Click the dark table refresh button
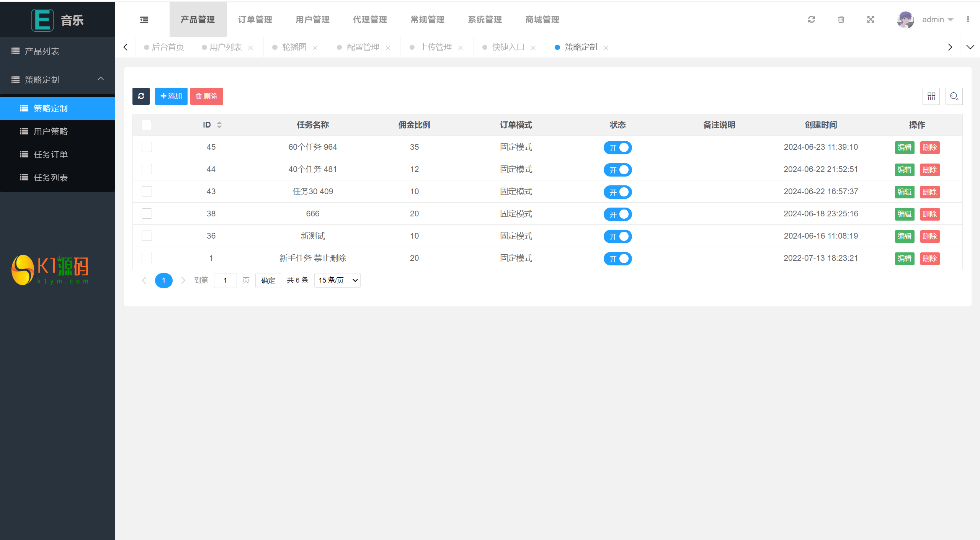This screenshot has height=540, width=980. point(141,96)
